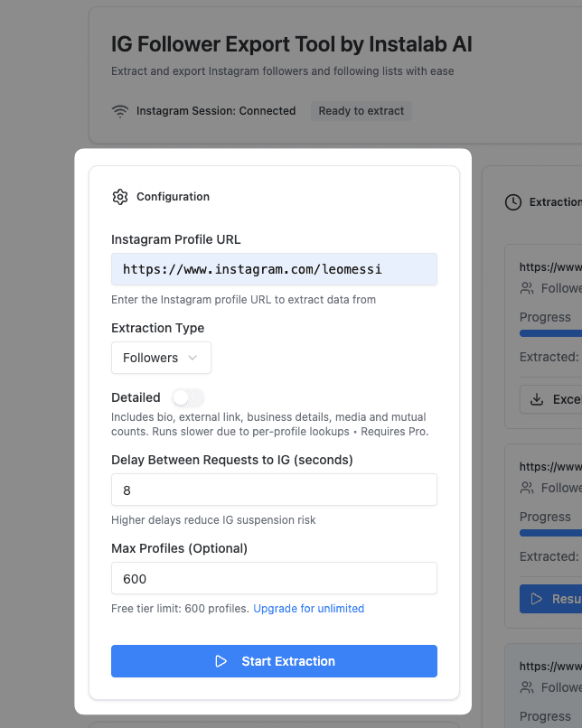The width and height of the screenshot is (582, 728).
Task: Click the Configuration gear icon
Action: pyautogui.click(x=120, y=197)
